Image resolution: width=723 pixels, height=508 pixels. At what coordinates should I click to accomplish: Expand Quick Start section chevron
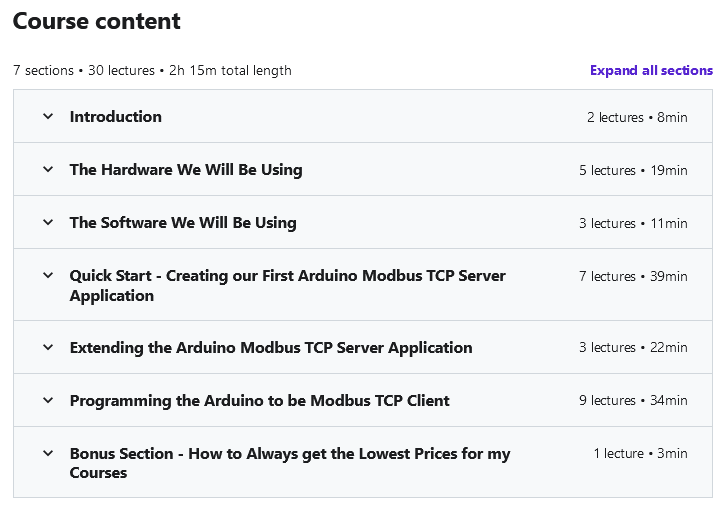tap(48, 276)
